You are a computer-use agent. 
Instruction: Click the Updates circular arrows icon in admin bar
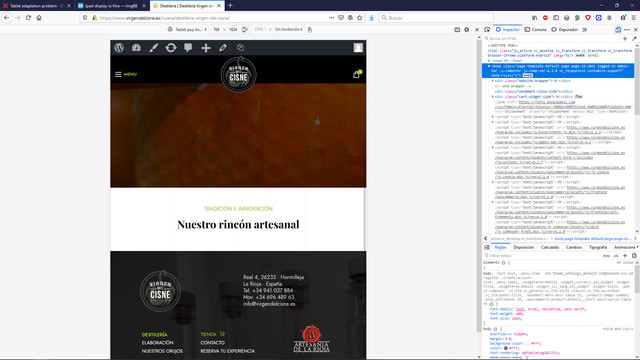(171, 48)
